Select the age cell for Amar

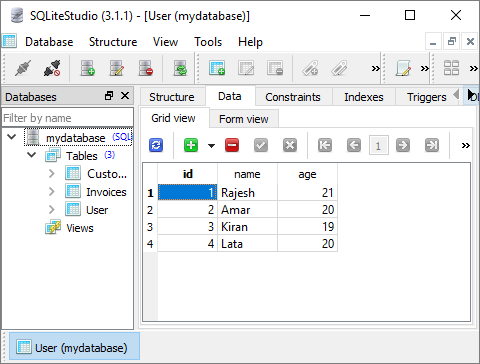click(307, 210)
